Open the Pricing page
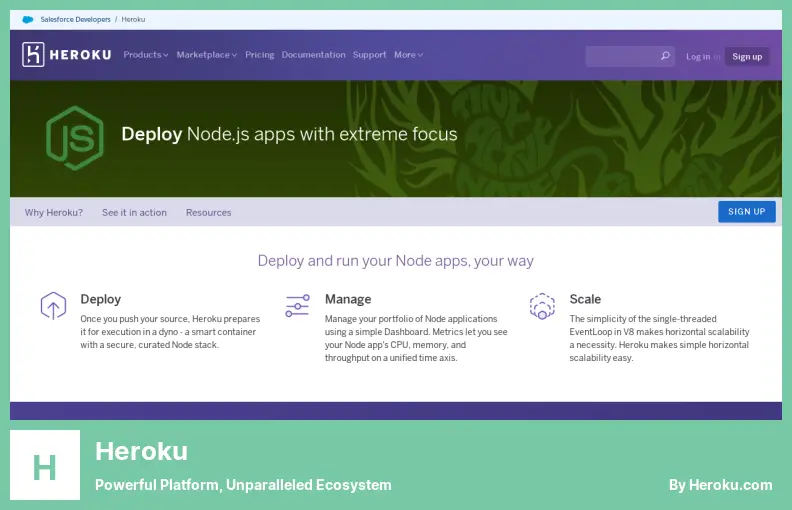792x510 pixels. (x=260, y=55)
